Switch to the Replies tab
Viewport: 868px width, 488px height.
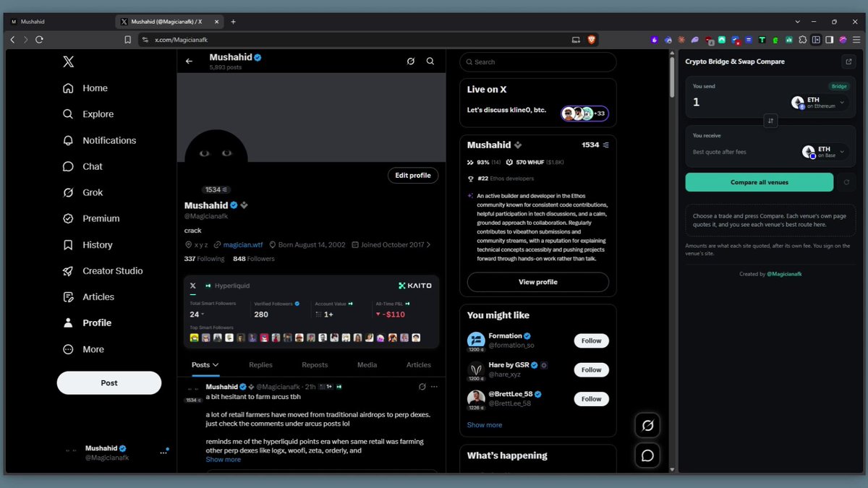(x=260, y=365)
